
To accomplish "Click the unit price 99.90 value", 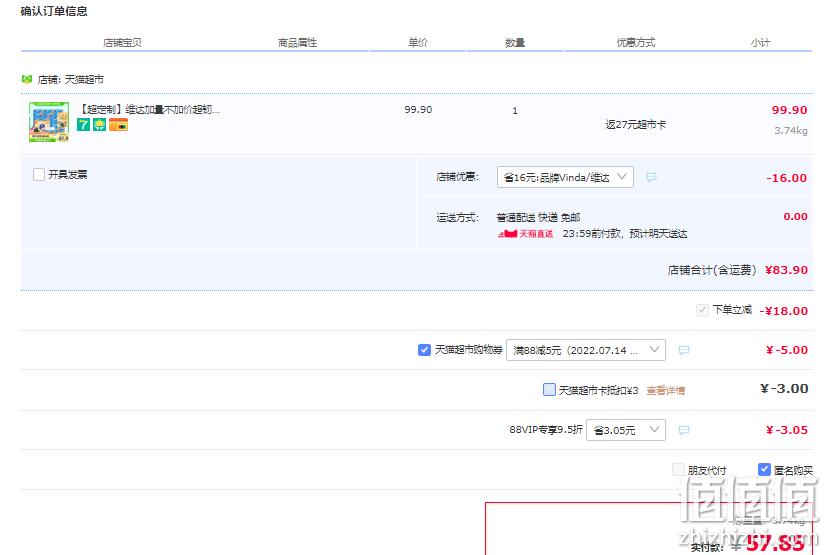I will pyautogui.click(x=418, y=109).
